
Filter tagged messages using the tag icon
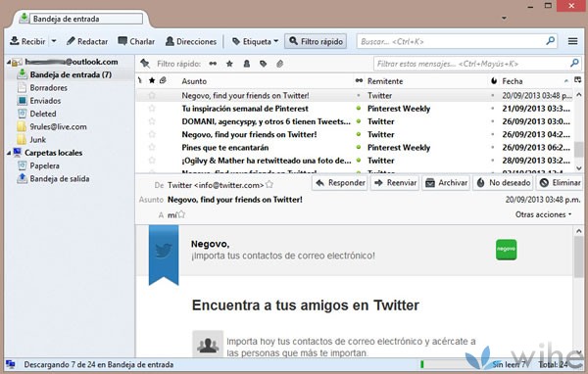point(264,64)
